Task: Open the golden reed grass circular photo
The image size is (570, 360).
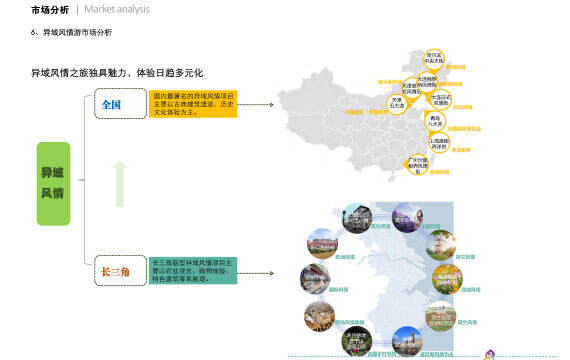Action: click(x=320, y=317)
